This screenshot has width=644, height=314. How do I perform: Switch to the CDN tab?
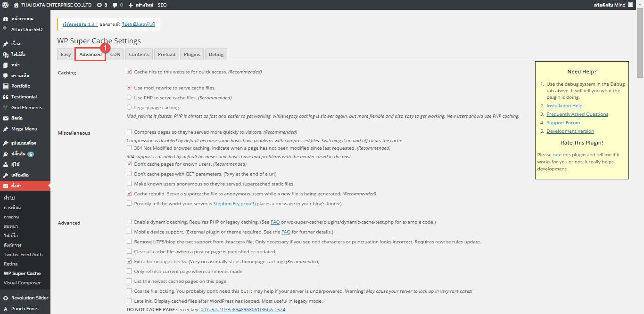116,54
